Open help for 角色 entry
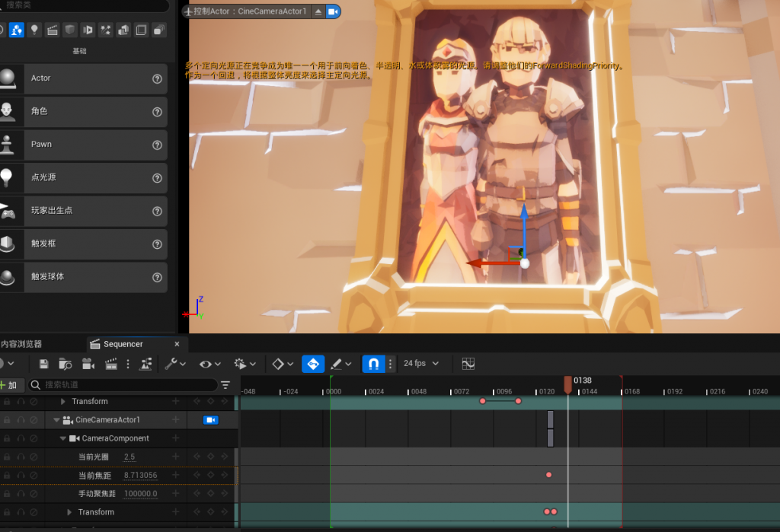Image resolution: width=780 pixels, height=532 pixels. [157, 112]
